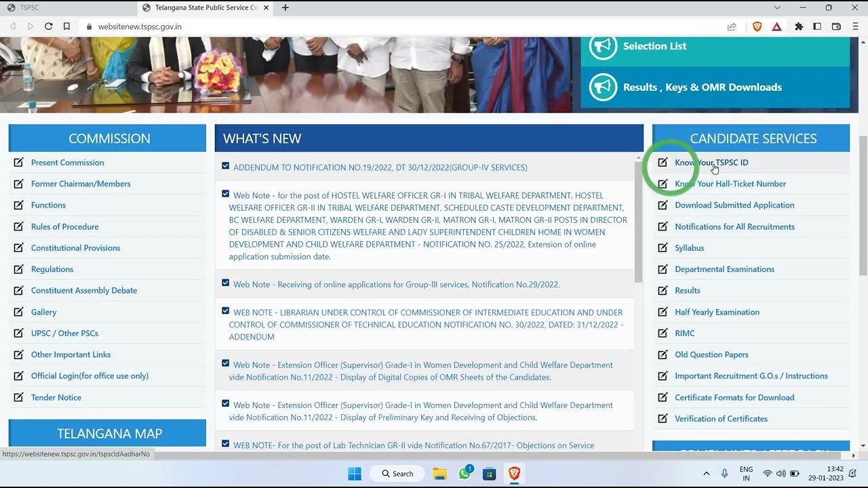The width and height of the screenshot is (868, 488).
Task: Click the Brave Rewards triangle icon
Action: [x=776, y=26]
